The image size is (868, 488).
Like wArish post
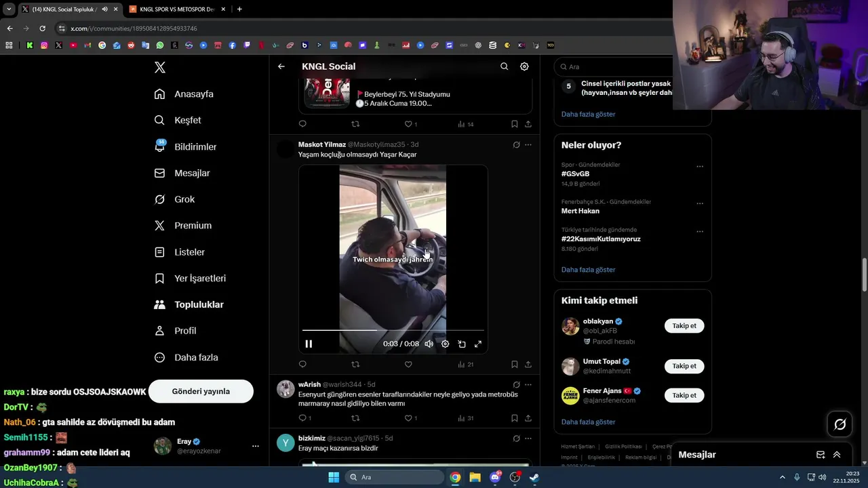408,418
